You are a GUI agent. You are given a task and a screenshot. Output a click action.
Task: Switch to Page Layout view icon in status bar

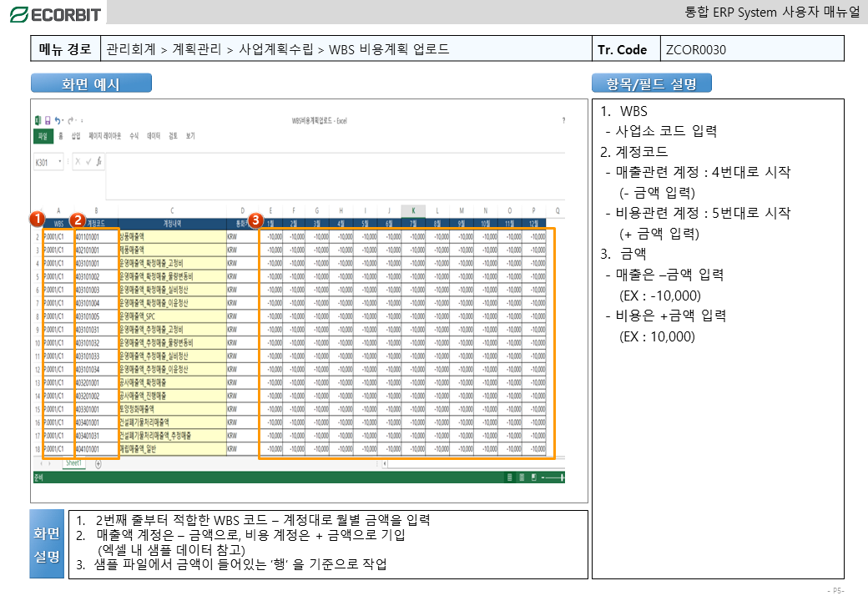pos(522,477)
